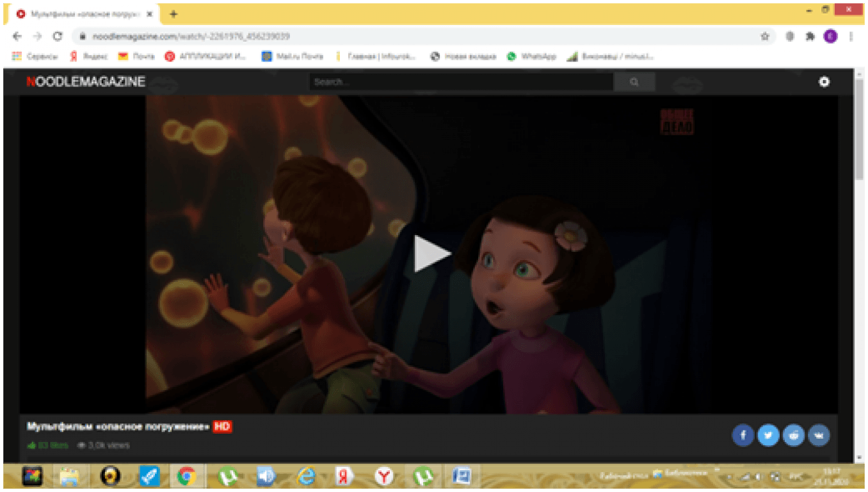Reload the page
Viewport: 868px width, 492px height.
click(58, 37)
